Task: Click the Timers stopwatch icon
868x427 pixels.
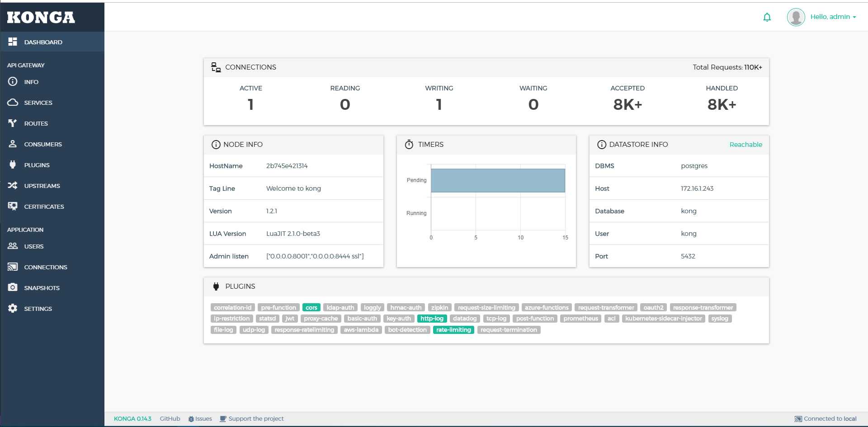Action: pyautogui.click(x=409, y=145)
